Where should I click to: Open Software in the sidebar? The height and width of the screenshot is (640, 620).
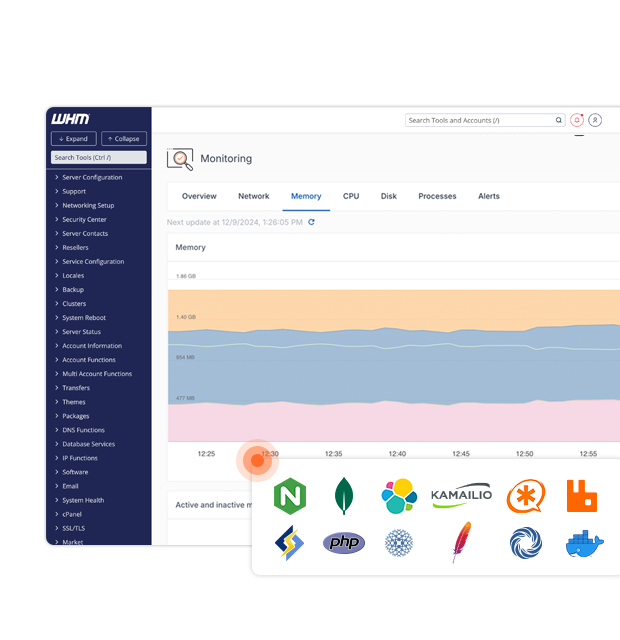(75, 472)
